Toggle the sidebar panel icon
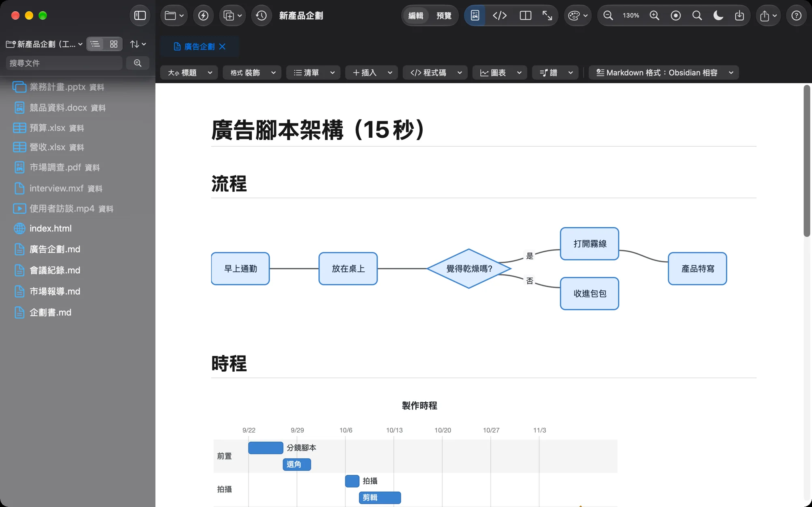The width and height of the screenshot is (812, 507). click(140, 15)
